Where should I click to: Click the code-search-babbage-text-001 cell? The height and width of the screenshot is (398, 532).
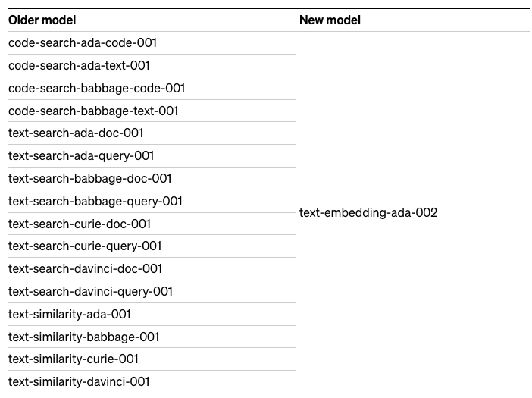coord(93,111)
